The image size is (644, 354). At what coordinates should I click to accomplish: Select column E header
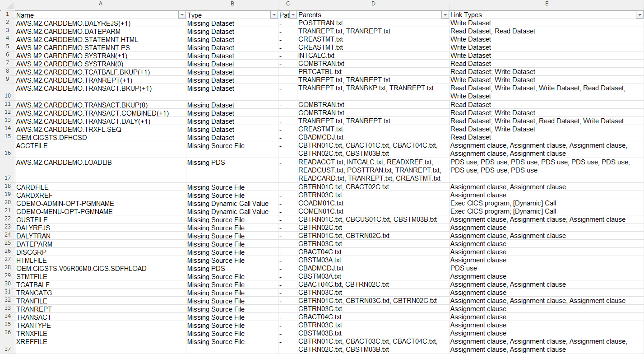(x=547, y=3)
